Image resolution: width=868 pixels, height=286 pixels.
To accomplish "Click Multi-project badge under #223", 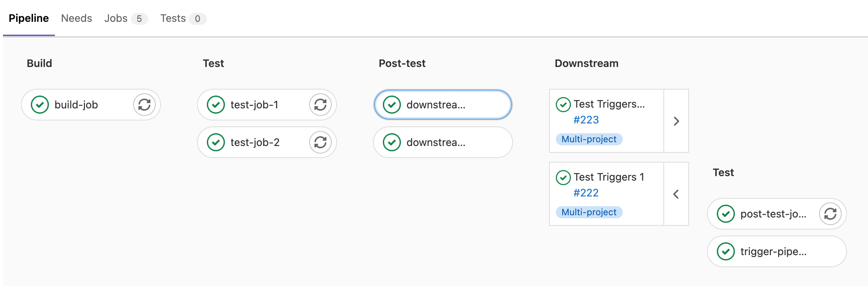I will pyautogui.click(x=589, y=139).
